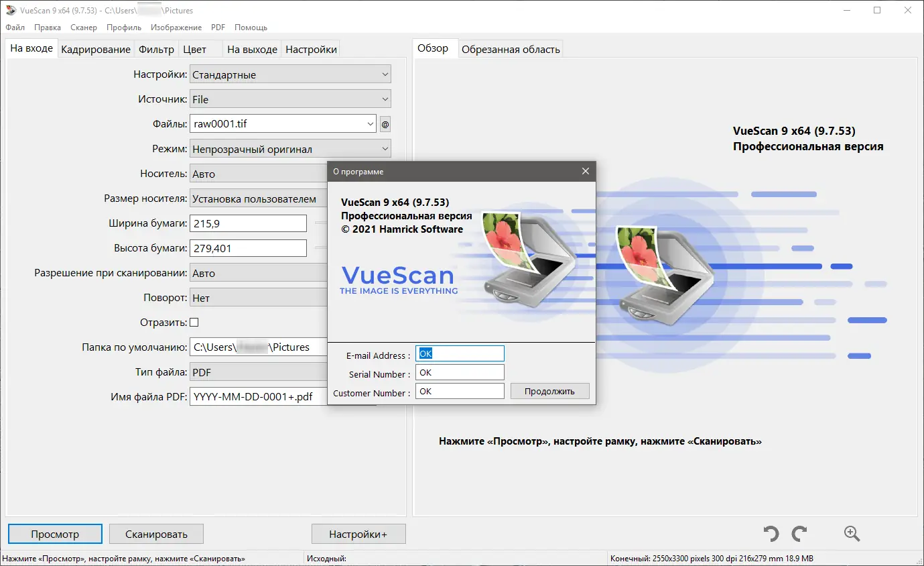
Task: Click the Customer Number field in the dialog
Action: [x=460, y=391]
